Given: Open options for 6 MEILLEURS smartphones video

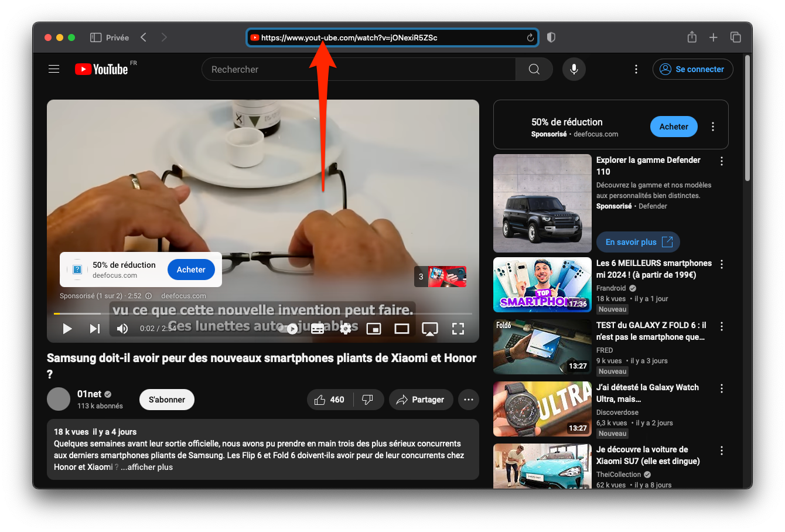Looking at the screenshot, I should (x=722, y=264).
